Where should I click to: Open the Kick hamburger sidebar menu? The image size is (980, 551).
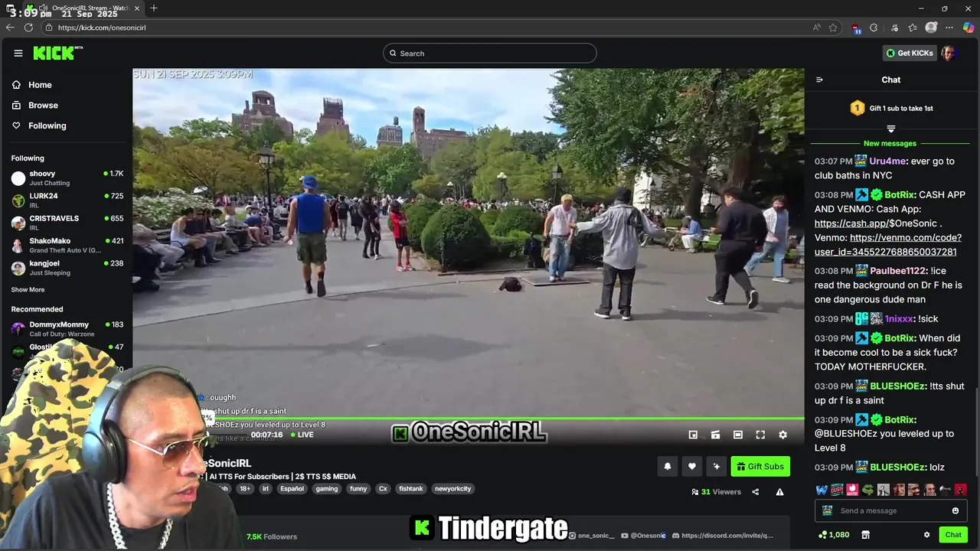[18, 53]
